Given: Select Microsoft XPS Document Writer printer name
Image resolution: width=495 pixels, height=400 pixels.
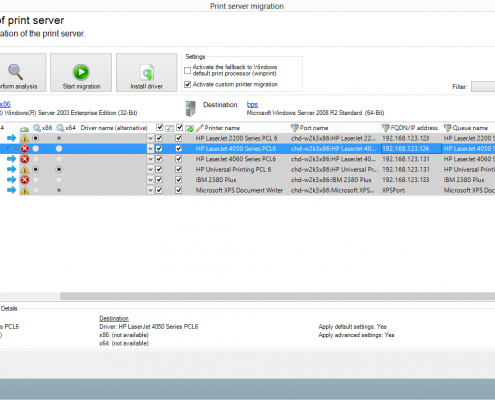Looking at the screenshot, I should [x=239, y=190].
